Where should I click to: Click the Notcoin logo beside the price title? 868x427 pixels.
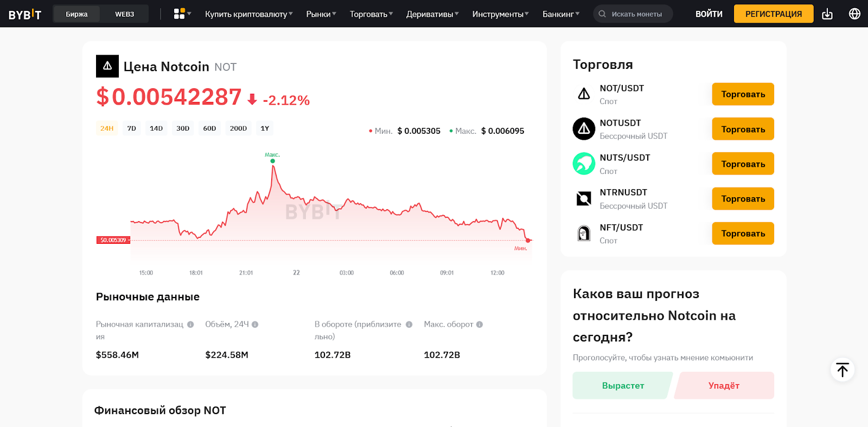tap(107, 66)
